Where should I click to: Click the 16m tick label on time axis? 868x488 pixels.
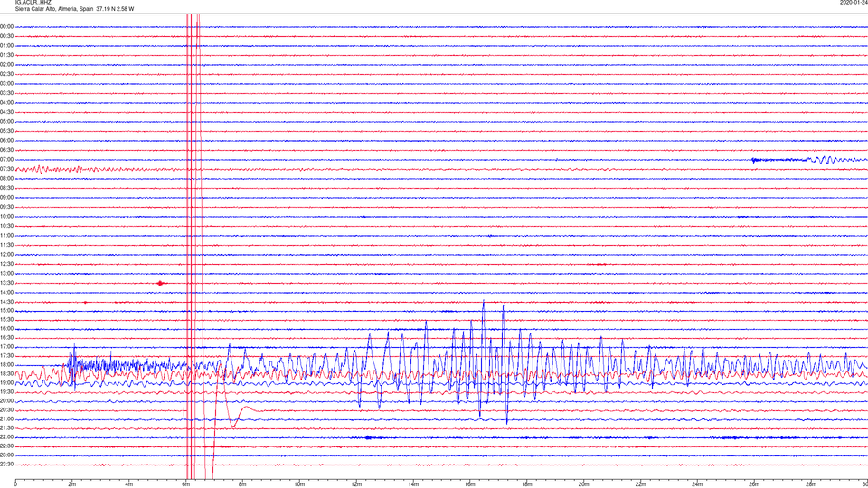tap(470, 484)
